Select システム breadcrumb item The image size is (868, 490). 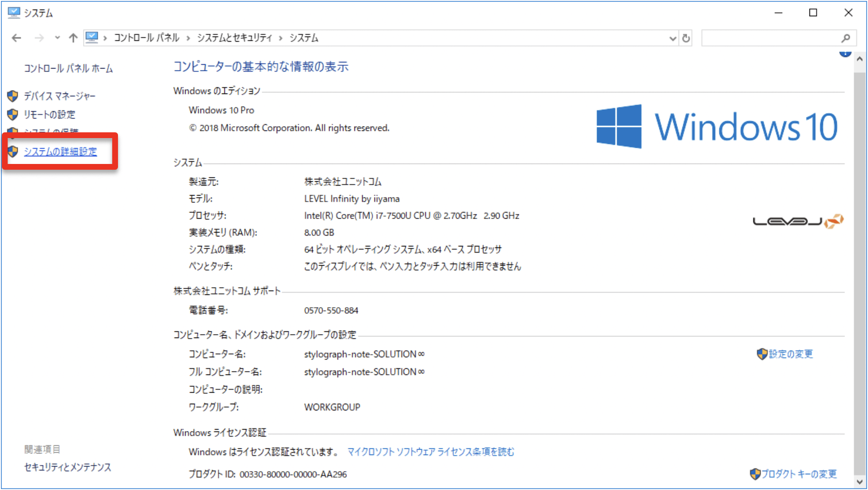click(304, 38)
